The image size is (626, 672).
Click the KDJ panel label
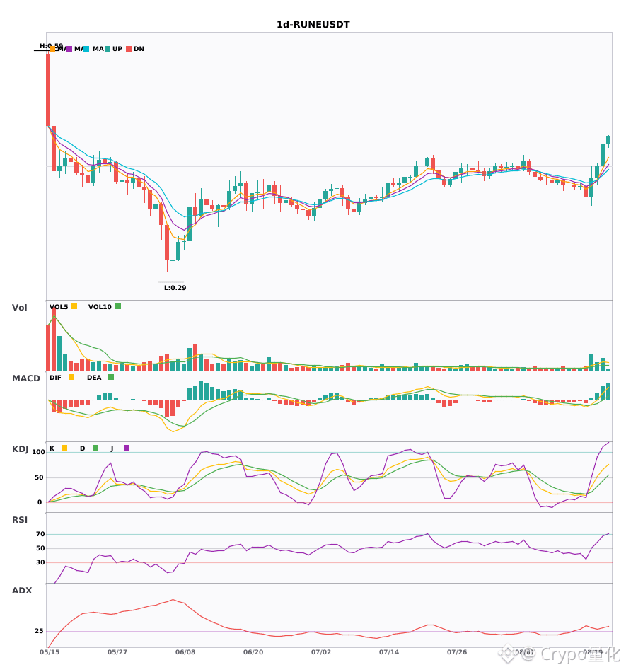[20, 448]
